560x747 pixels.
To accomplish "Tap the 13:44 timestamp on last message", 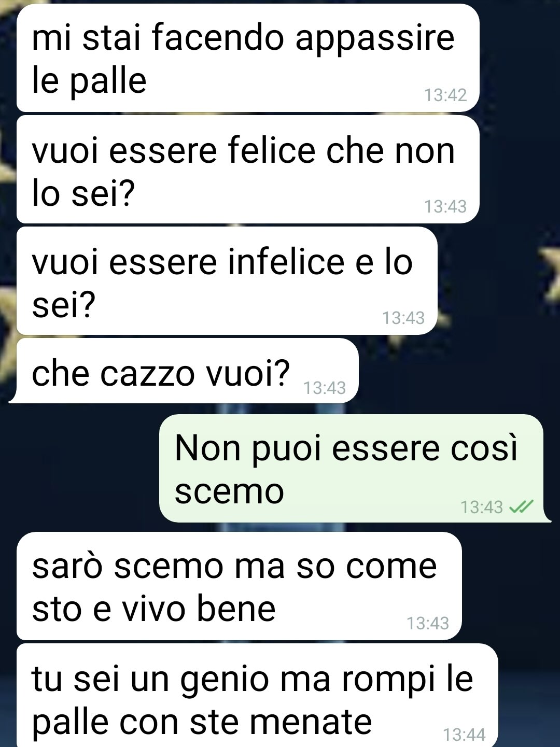I will tap(464, 735).
